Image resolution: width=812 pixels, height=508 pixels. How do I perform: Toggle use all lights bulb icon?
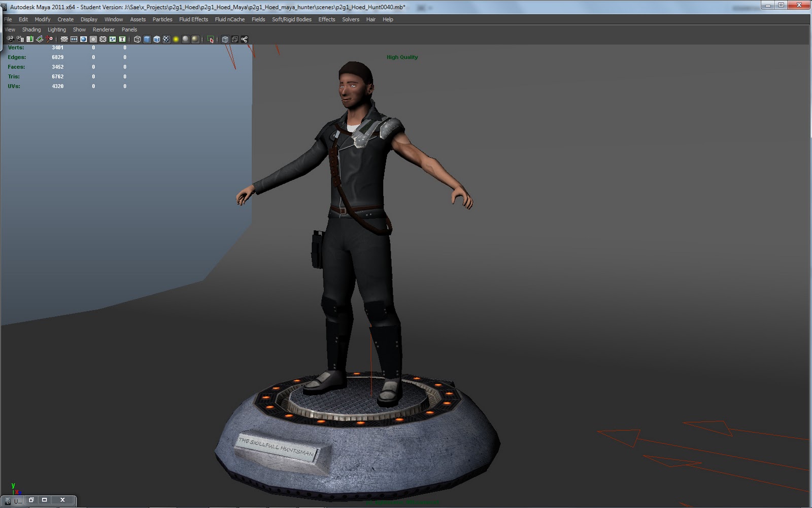click(x=175, y=39)
